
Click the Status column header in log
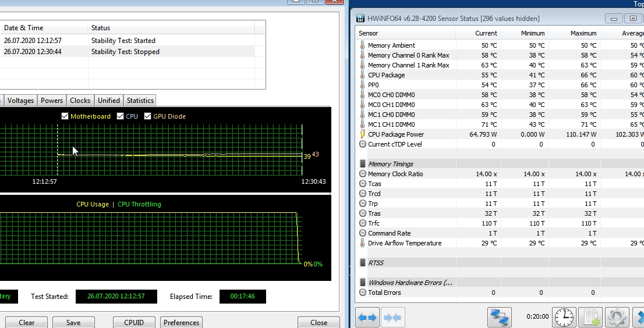pos(171,28)
